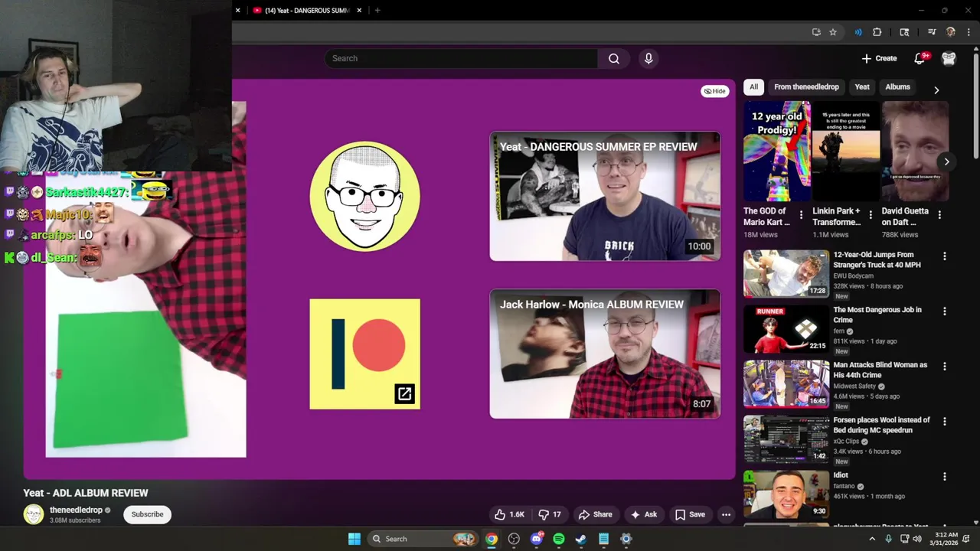The image size is (980, 551).
Task: Select the Albums filter chip
Action: [897, 87]
